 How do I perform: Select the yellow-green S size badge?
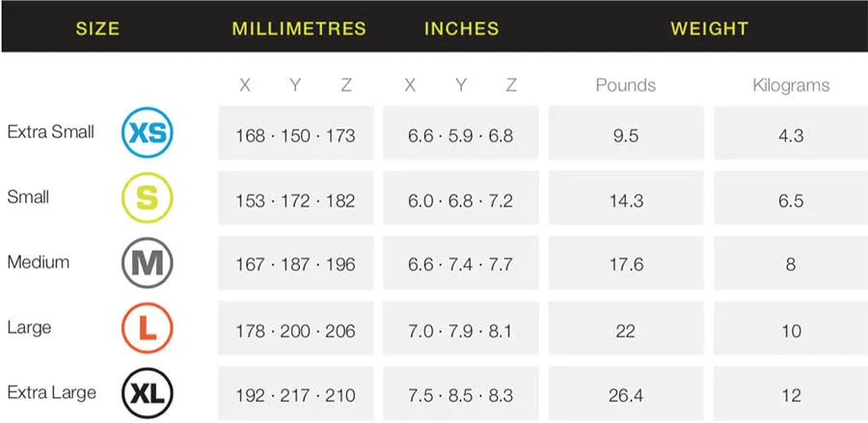pos(147,198)
